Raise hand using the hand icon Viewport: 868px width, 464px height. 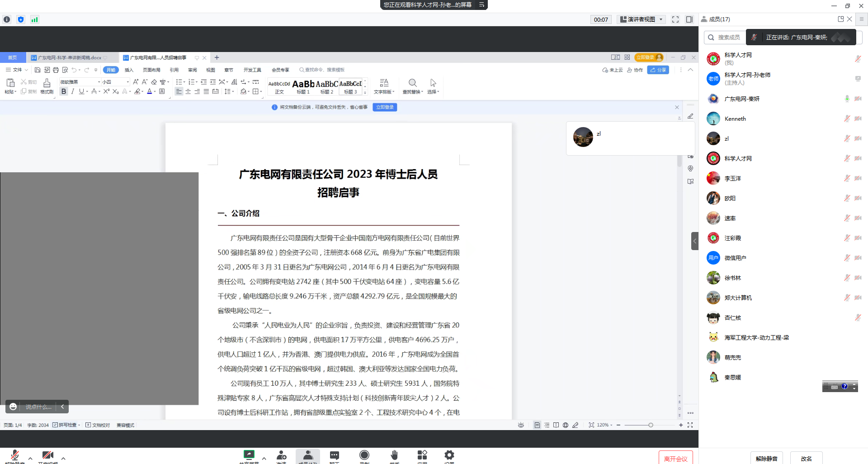pos(394,456)
